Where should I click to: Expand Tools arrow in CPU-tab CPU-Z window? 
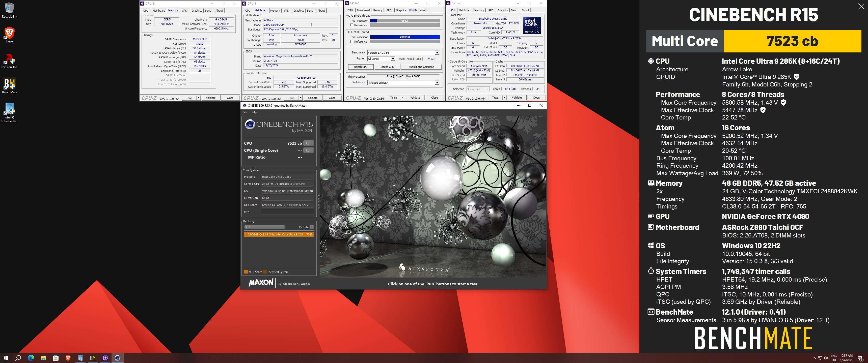pos(504,98)
